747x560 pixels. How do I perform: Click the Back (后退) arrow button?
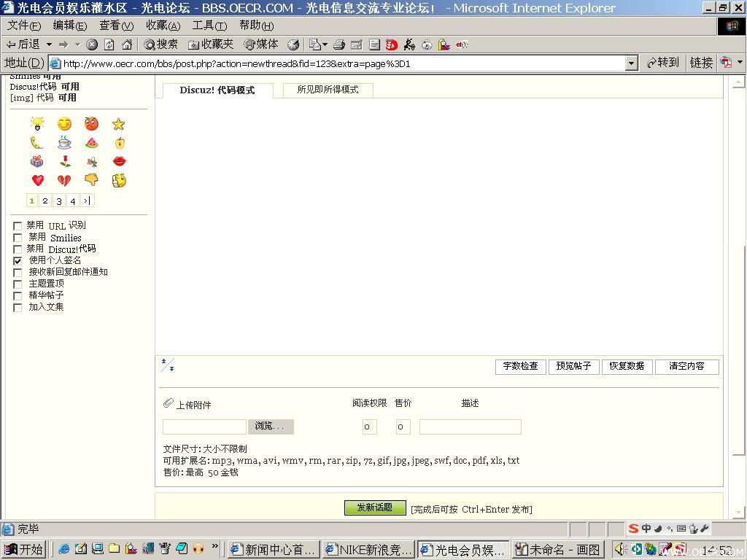[x=23, y=44]
